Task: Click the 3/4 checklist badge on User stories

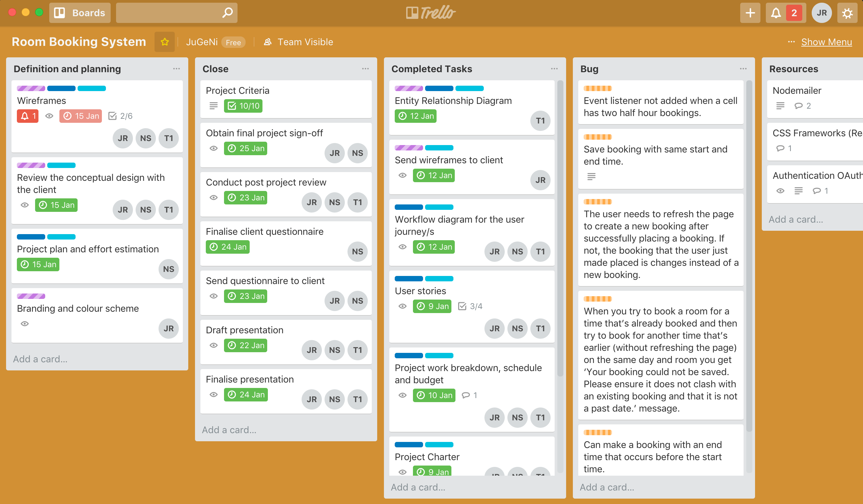Action: (470, 306)
